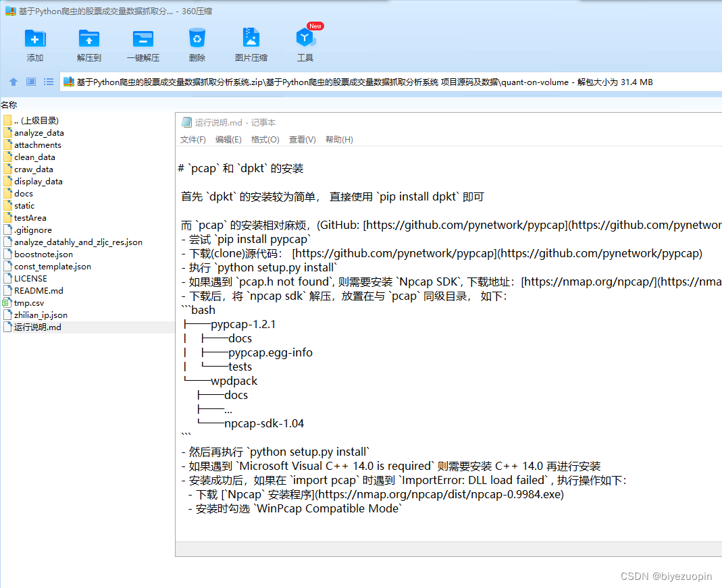Open the 格式(O) menu in Notepad
This screenshot has width=722, height=588.
tap(264, 140)
